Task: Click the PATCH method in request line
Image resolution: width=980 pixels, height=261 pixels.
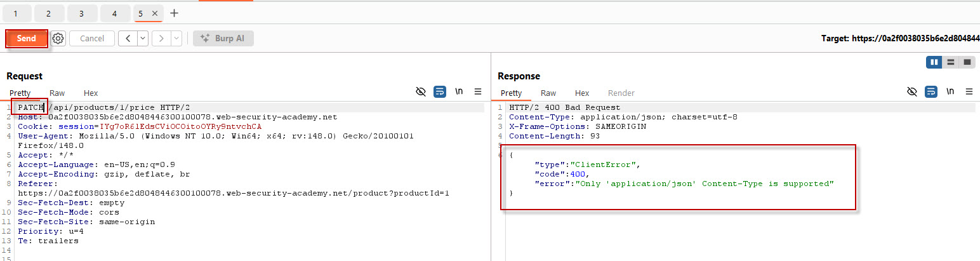Action: [30, 107]
